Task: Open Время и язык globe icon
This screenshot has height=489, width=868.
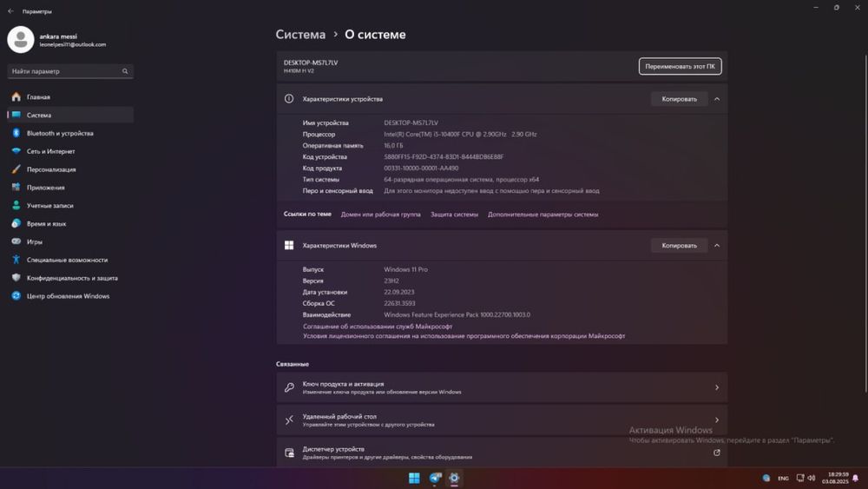Action: point(16,223)
